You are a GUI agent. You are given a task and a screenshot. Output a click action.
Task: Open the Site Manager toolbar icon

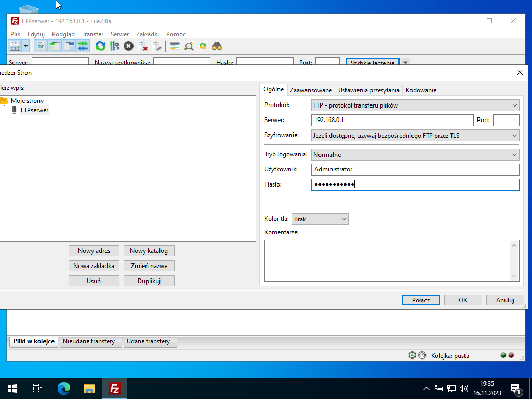coord(15,46)
